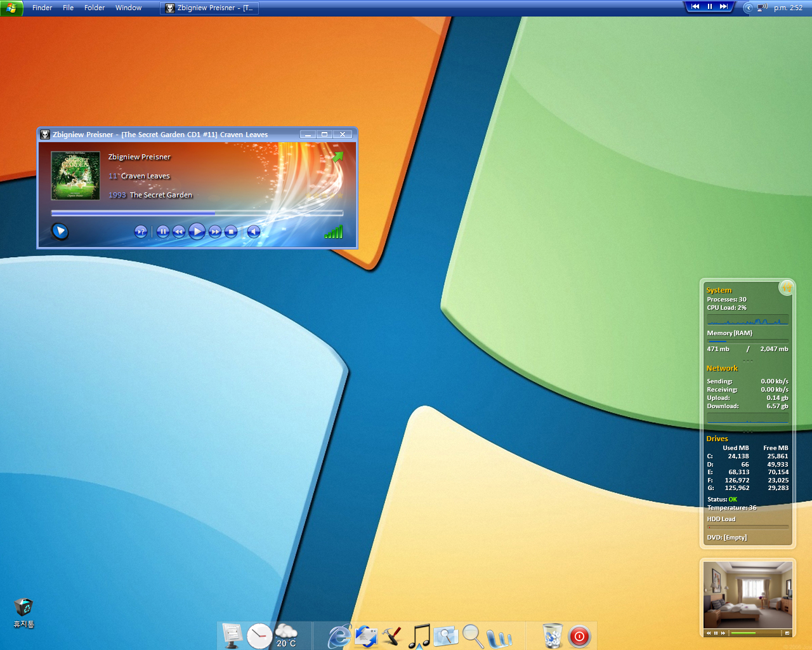Open the large blue play logo button
Viewport: 812px width, 650px height.
[60, 231]
